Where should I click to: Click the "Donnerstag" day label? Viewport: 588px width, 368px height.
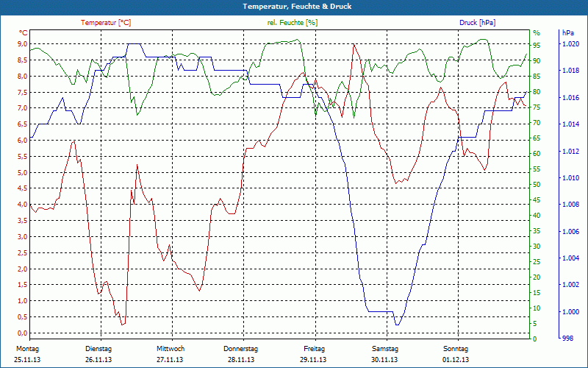click(x=241, y=349)
